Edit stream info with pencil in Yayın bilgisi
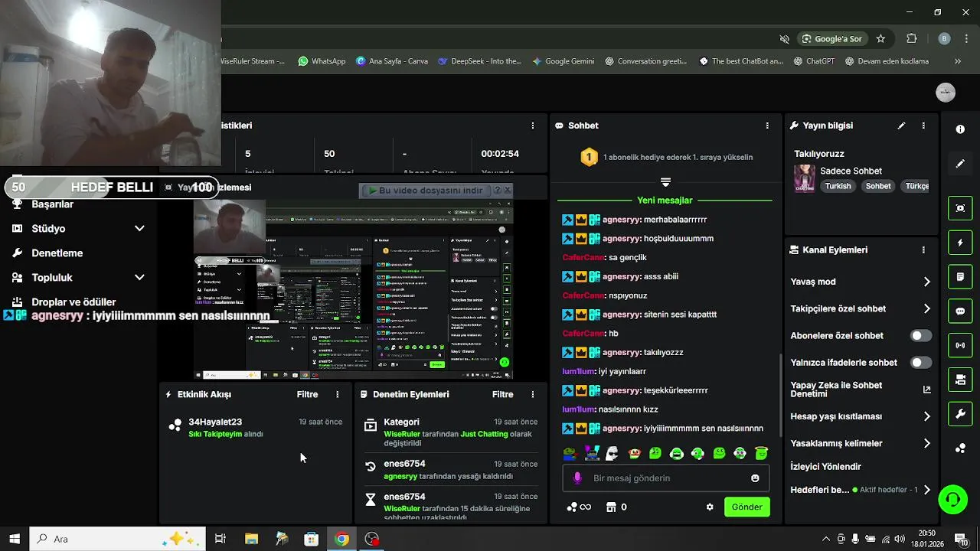 (x=902, y=126)
